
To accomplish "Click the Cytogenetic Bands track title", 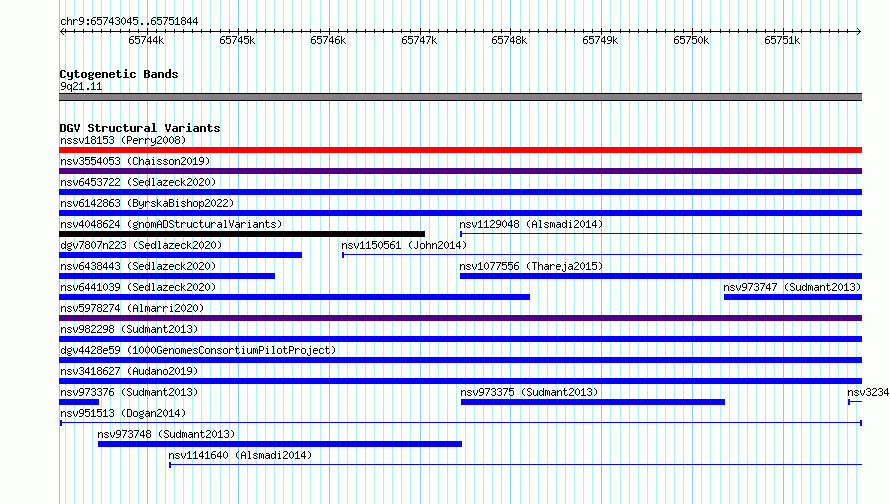I will click(119, 74).
